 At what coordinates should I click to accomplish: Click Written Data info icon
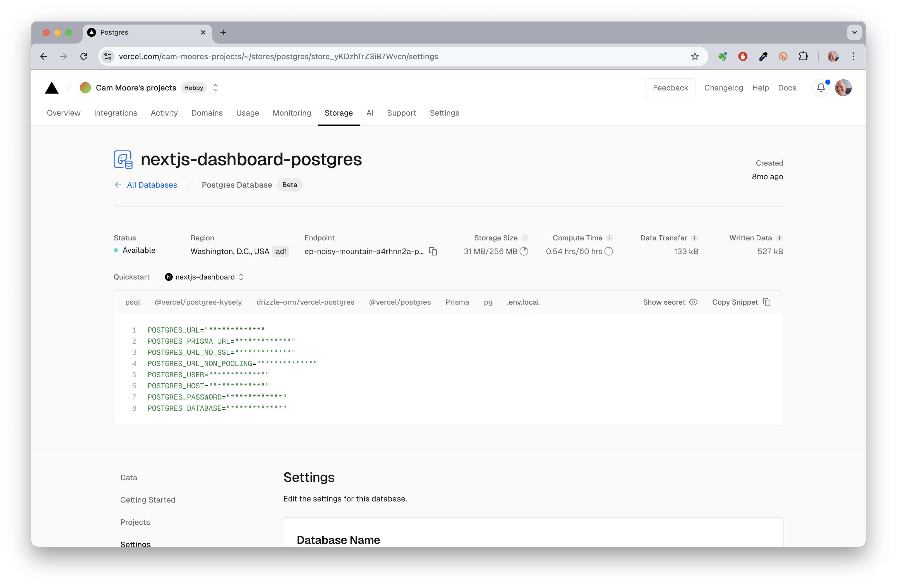(x=779, y=238)
